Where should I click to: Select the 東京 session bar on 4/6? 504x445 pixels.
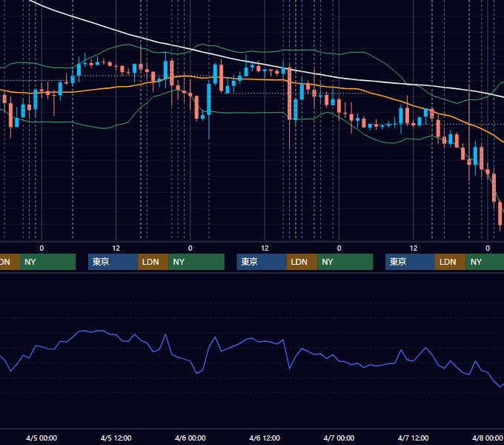pos(262,262)
